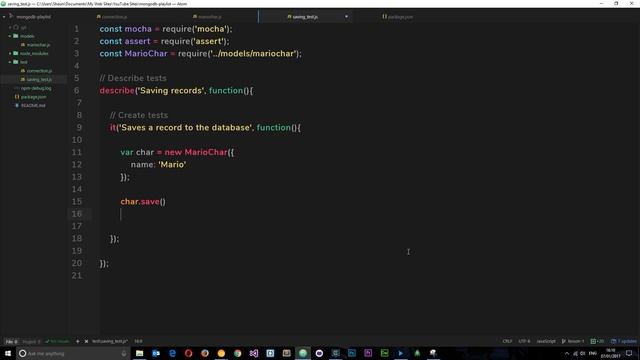
Task: Click the test folder icon
Action: pos(16,62)
